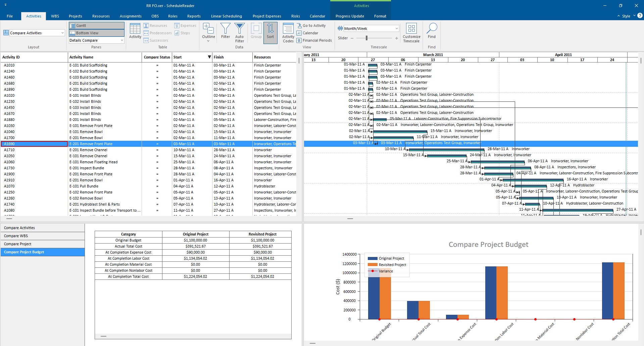The width and height of the screenshot is (644, 346).
Task: Click Original Project legend swatch
Action: [373, 258]
